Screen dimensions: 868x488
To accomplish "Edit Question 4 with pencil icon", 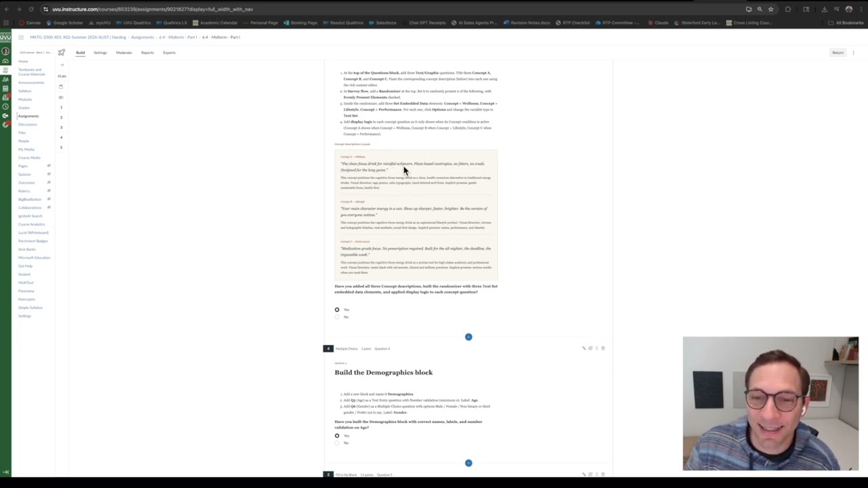I will click(x=583, y=348).
